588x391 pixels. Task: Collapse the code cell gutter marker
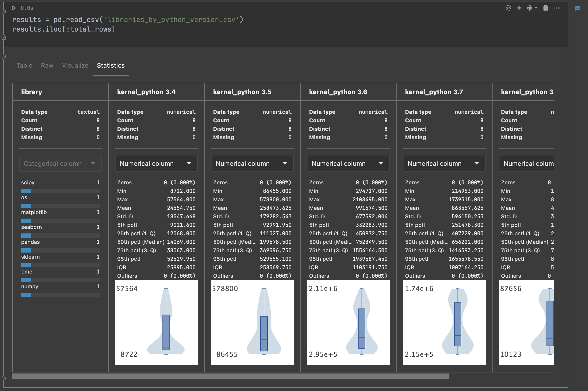[x=4, y=37]
